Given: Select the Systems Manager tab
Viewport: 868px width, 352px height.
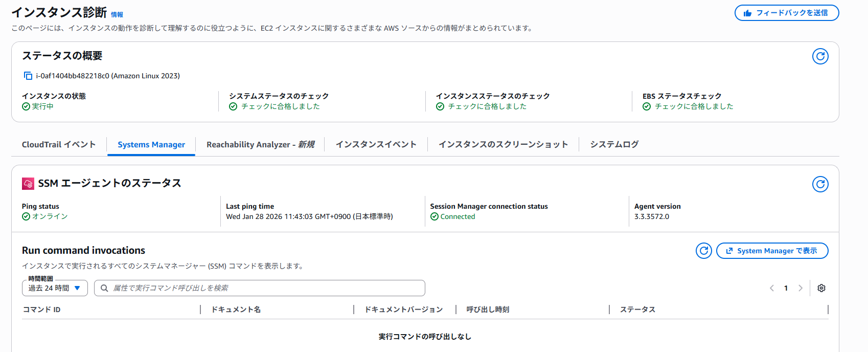Looking at the screenshot, I should [151, 145].
